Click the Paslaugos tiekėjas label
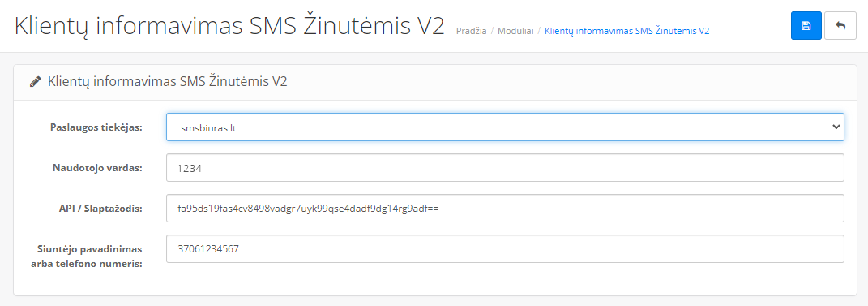 [x=96, y=127]
